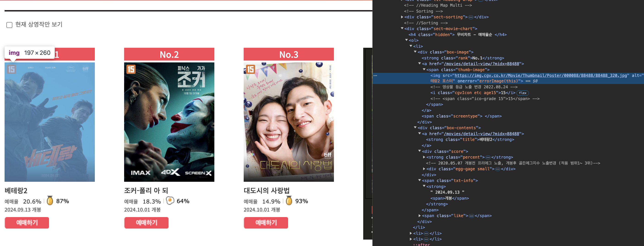This screenshot has height=246, width=644.
Task: Click 예매율 14.9% text for 대도시의 사랑법
Action: [x=262, y=201]
